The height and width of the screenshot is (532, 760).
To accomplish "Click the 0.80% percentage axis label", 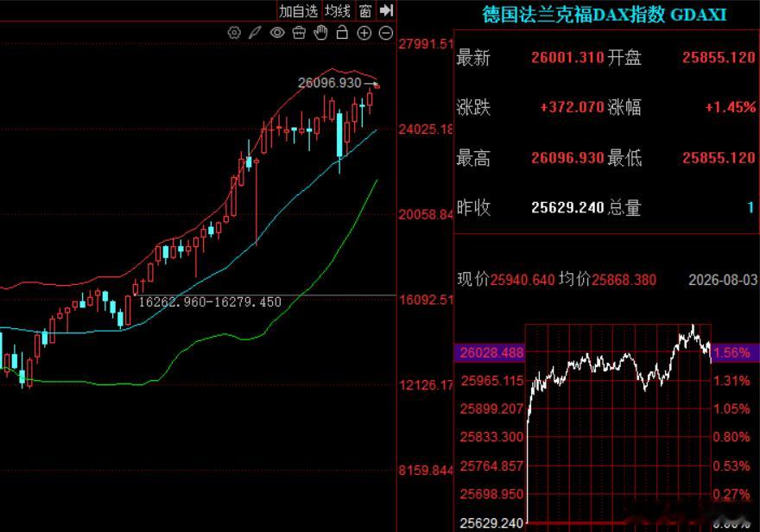I will pyautogui.click(x=731, y=437).
